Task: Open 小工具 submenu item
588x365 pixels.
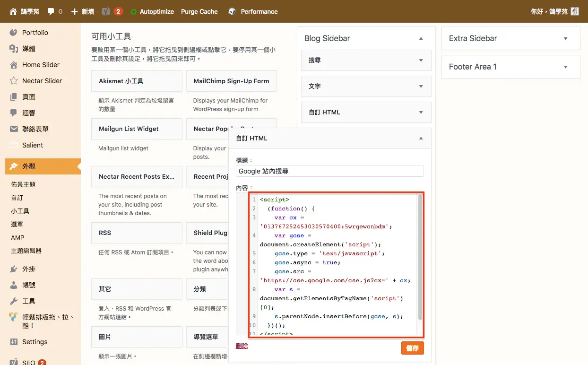Action: tap(20, 211)
